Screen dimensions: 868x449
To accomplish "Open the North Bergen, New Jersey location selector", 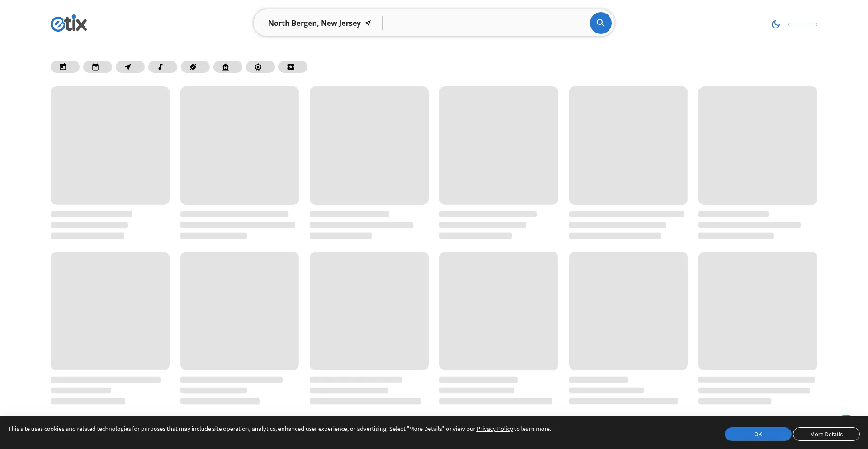I will click(x=314, y=23).
